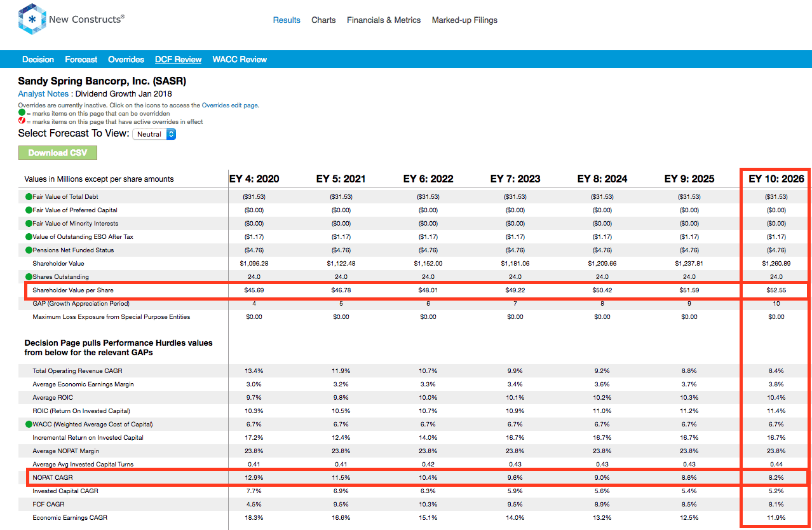Click the New Constructs logo icon
Image resolution: width=812 pixels, height=530 pixels.
pyautogui.click(x=31, y=20)
